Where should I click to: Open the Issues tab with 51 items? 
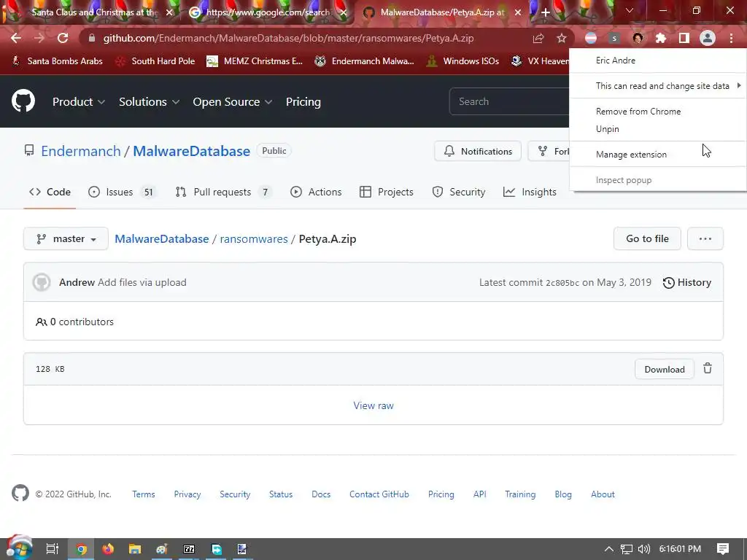(122, 192)
